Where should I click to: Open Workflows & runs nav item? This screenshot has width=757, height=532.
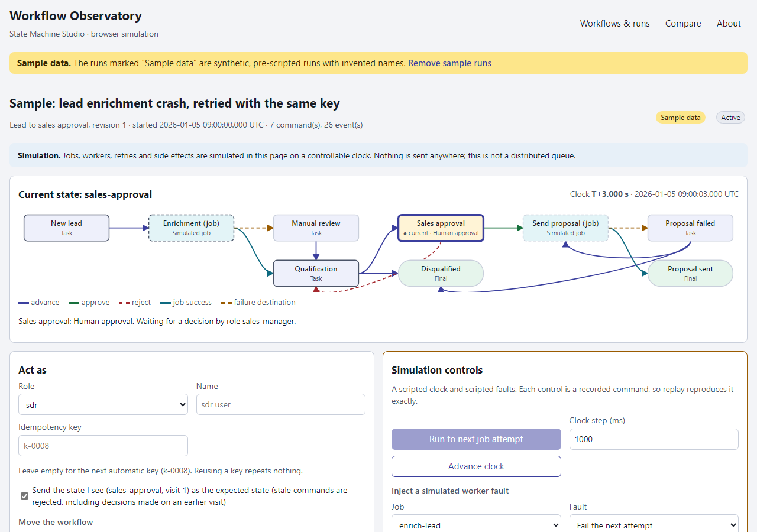pos(614,24)
